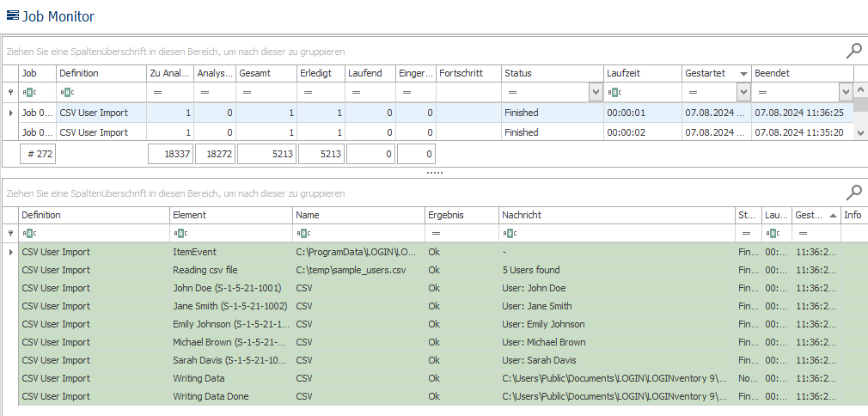Click the Erledigt column header

tap(321, 73)
